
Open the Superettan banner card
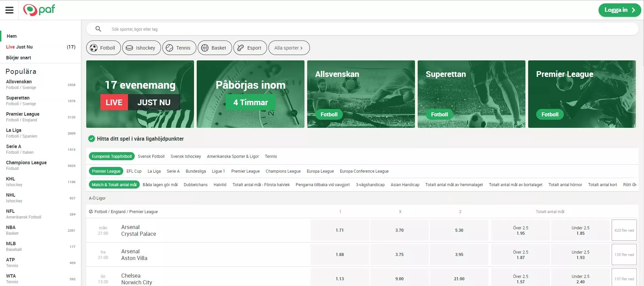[x=472, y=94]
